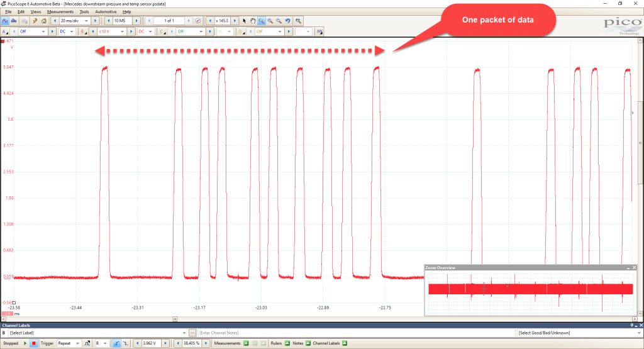Open Channel D range Off dropdown

(x=269, y=31)
